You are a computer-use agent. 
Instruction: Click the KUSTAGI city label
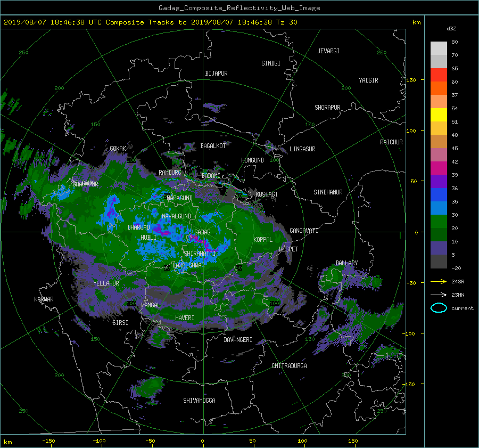[x=267, y=194]
